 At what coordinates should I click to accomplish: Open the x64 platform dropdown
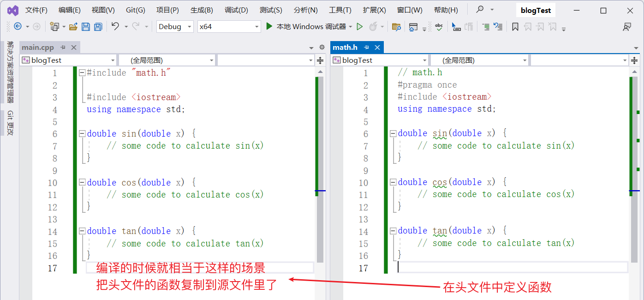(x=229, y=27)
